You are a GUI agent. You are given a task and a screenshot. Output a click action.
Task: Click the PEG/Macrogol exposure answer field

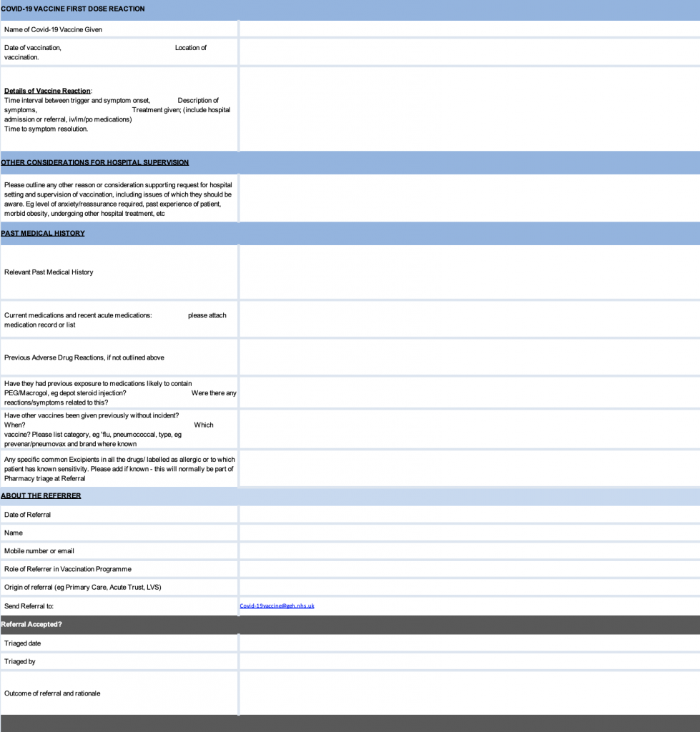click(x=469, y=392)
